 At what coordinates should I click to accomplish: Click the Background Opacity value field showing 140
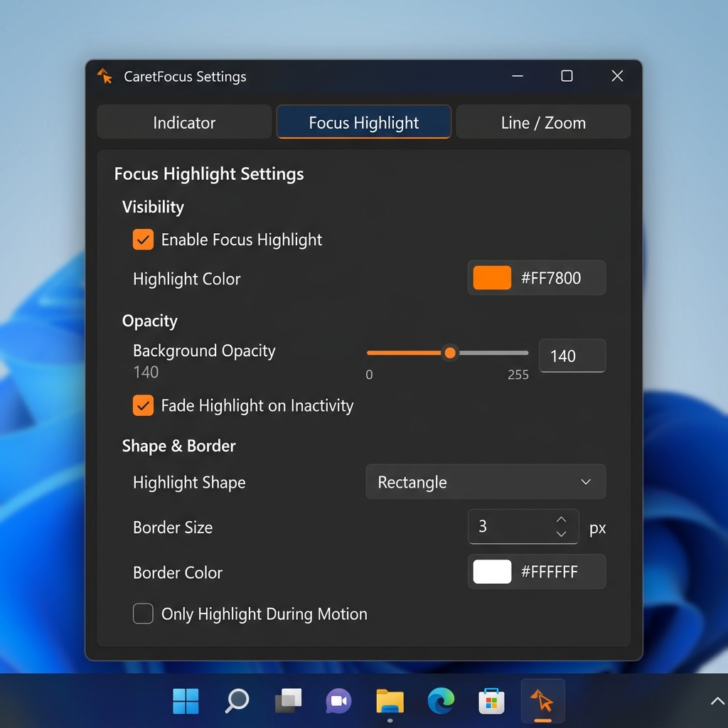point(572,355)
